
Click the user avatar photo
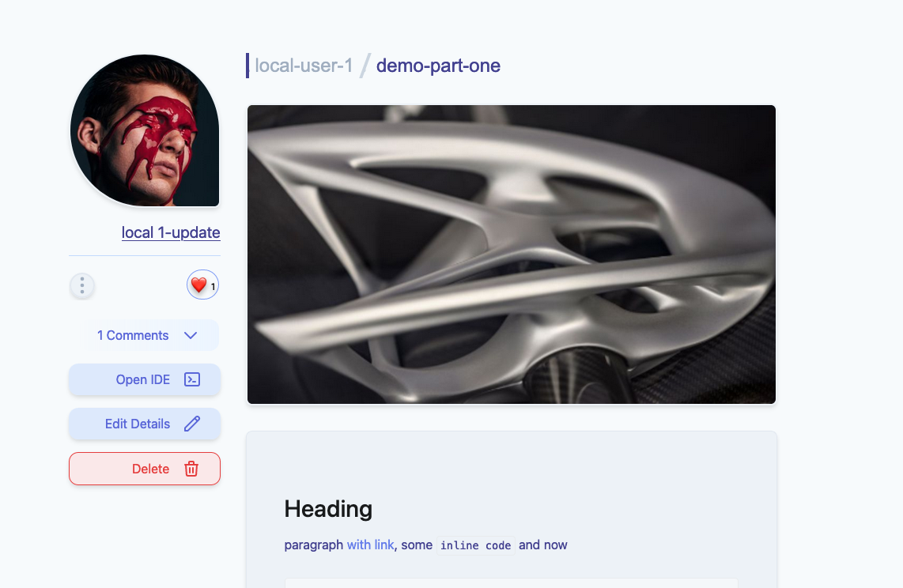click(x=145, y=130)
